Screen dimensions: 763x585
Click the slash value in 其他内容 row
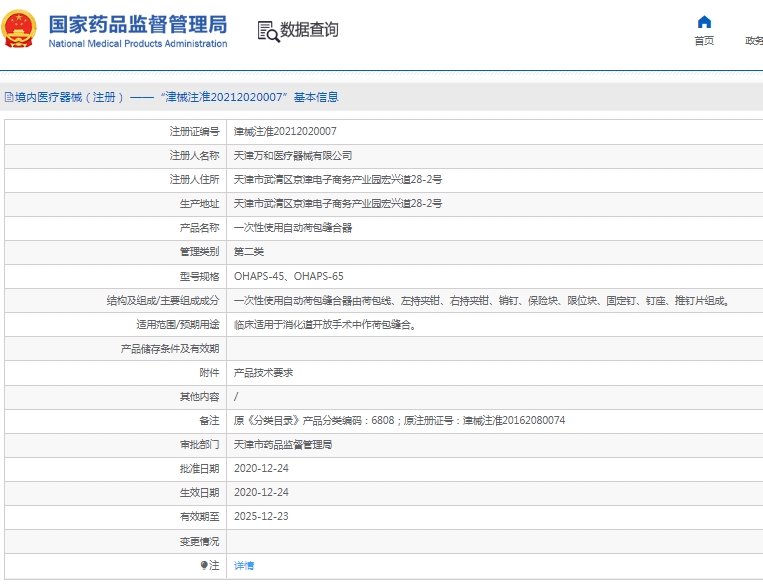[236, 397]
